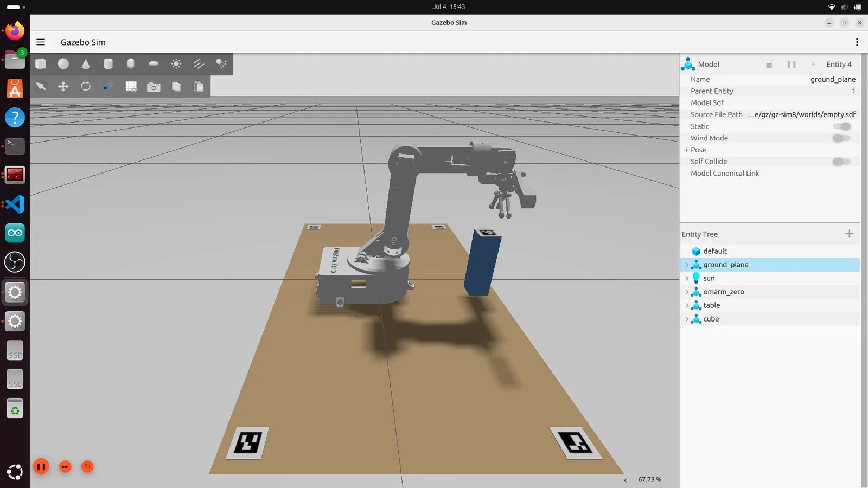868x488 pixels.
Task: Select the sun entity
Action: point(770,278)
